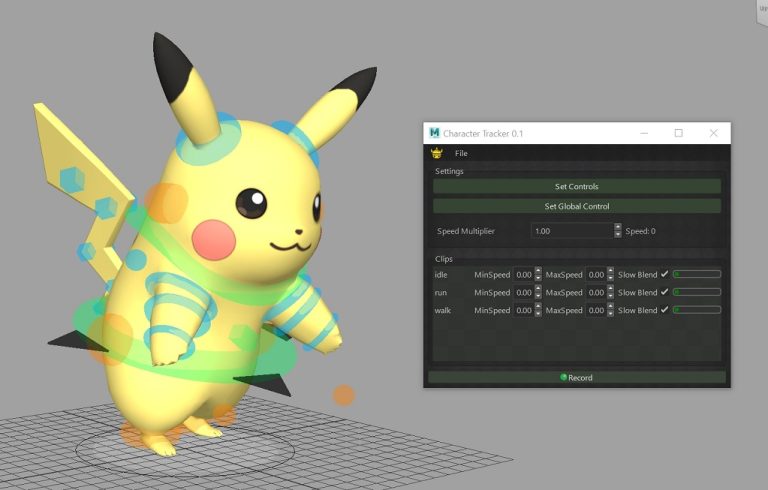Select the "walk" clip name
The image size is (768, 490).
click(x=442, y=310)
